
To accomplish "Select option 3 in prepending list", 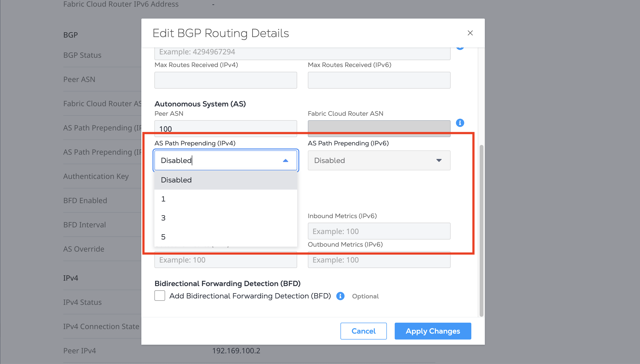I will point(226,218).
